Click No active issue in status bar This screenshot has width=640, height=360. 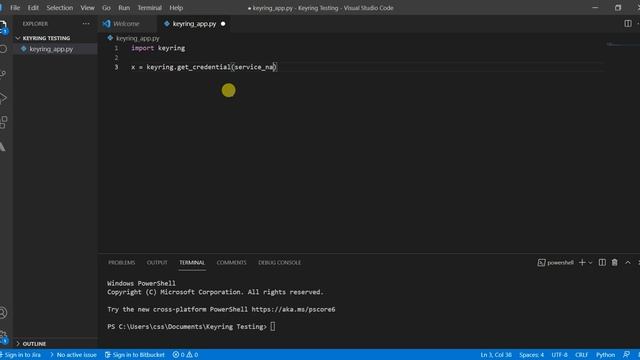(73, 355)
